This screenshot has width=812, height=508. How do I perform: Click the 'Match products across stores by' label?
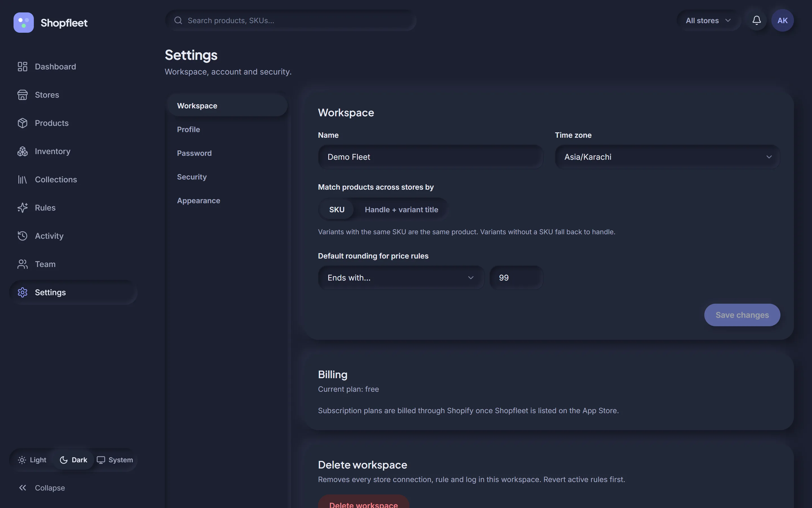376,187
